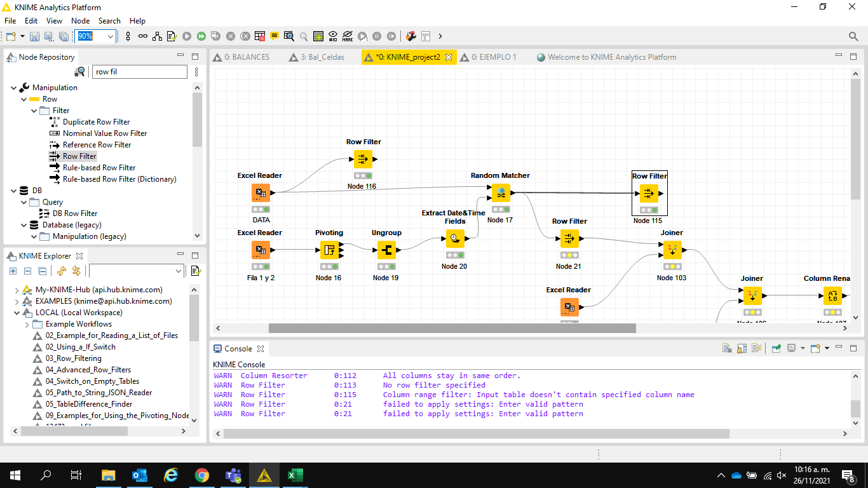Expand the EXAMPLES mount point
The height and width of the screenshot is (488, 868).
tap(17, 301)
